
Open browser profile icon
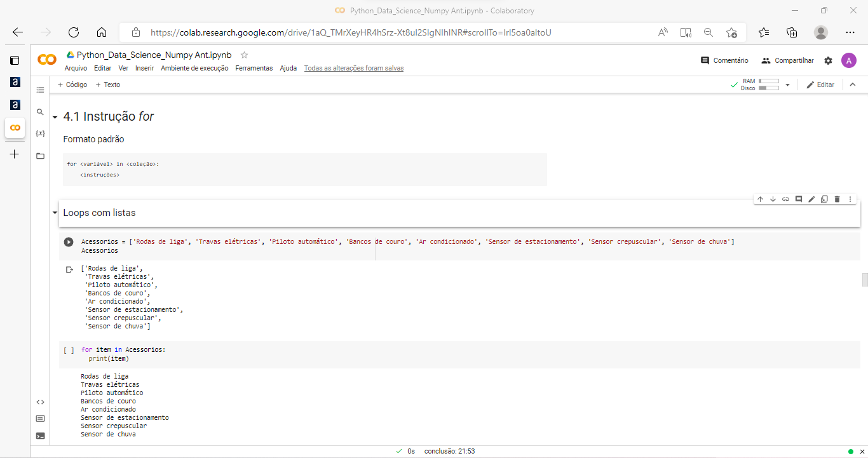click(821, 32)
